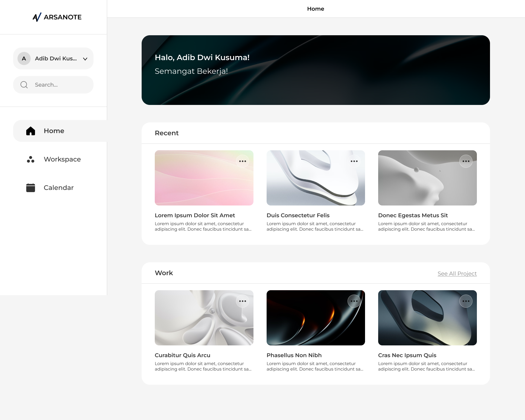Click the Workspace three-dots sidebar icon
The image size is (525, 420).
point(31,159)
